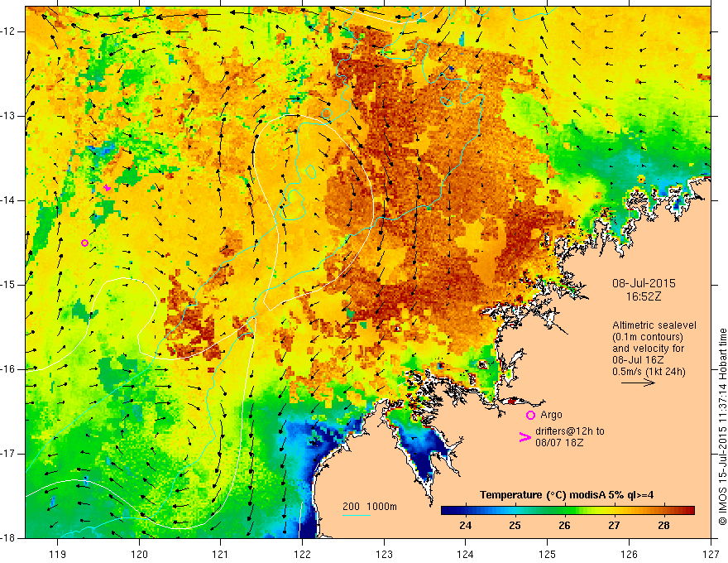Click longitude axis label 123
728x563 pixels.
(x=384, y=554)
